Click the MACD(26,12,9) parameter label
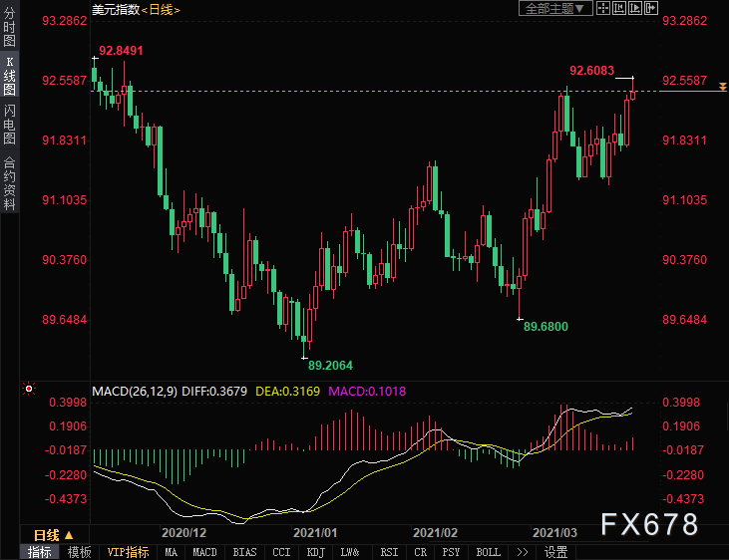This screenshot has height=560, width=729. (135, 392)
